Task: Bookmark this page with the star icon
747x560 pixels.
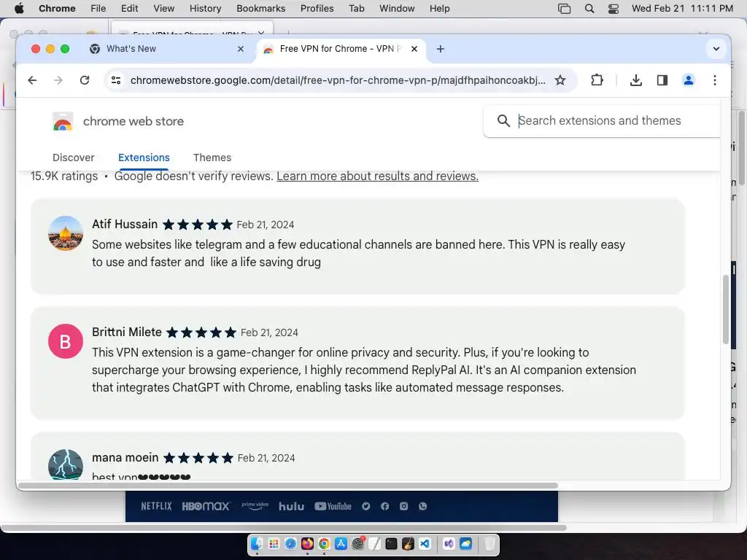Action: point(560,80)
